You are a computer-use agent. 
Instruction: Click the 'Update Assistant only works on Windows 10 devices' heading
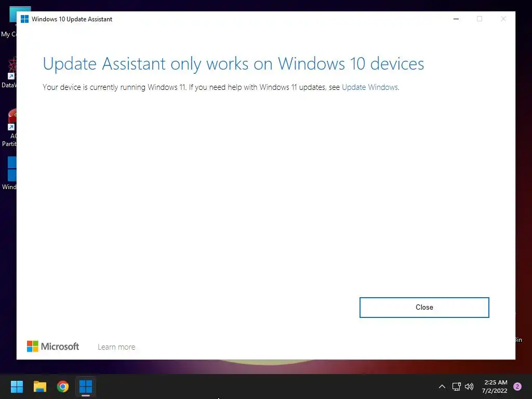coord(233,64)
